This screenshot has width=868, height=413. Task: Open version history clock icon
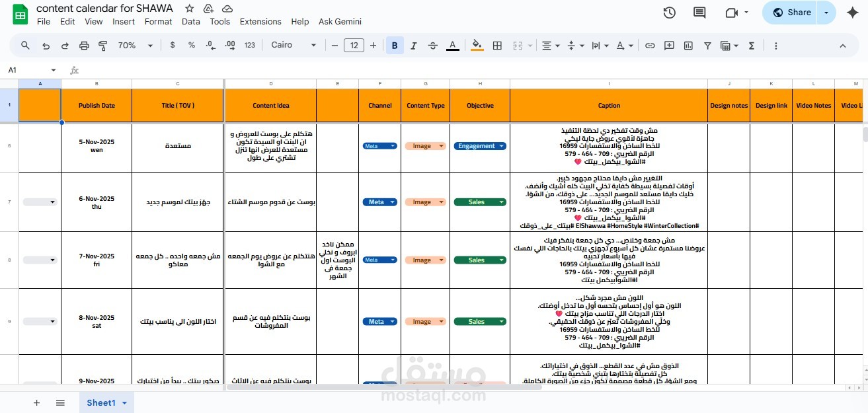669,13
